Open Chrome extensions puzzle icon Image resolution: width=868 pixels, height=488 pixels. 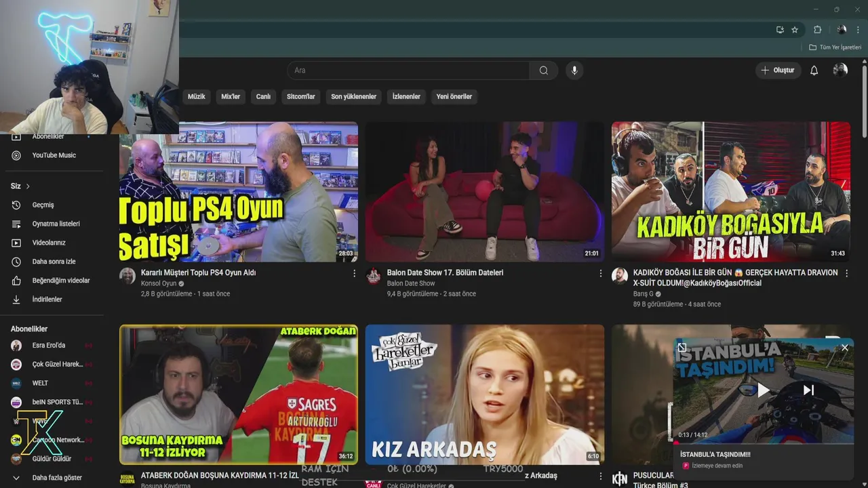point(818,30)
